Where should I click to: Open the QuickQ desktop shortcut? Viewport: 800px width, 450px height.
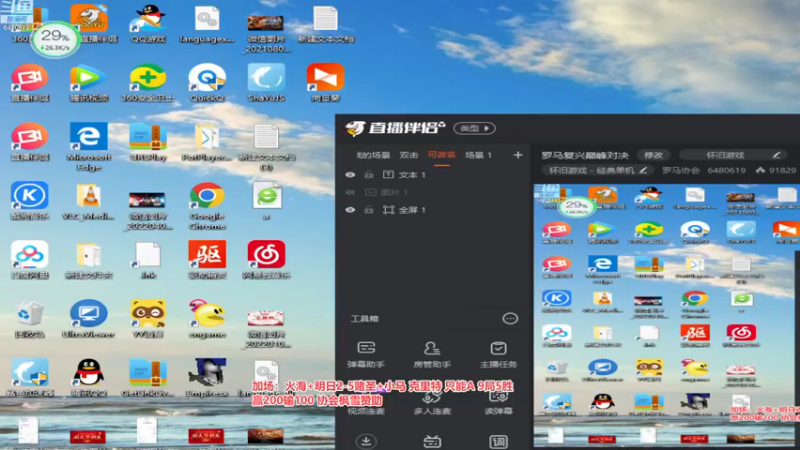pyautogui.click(x=207, y=83)
